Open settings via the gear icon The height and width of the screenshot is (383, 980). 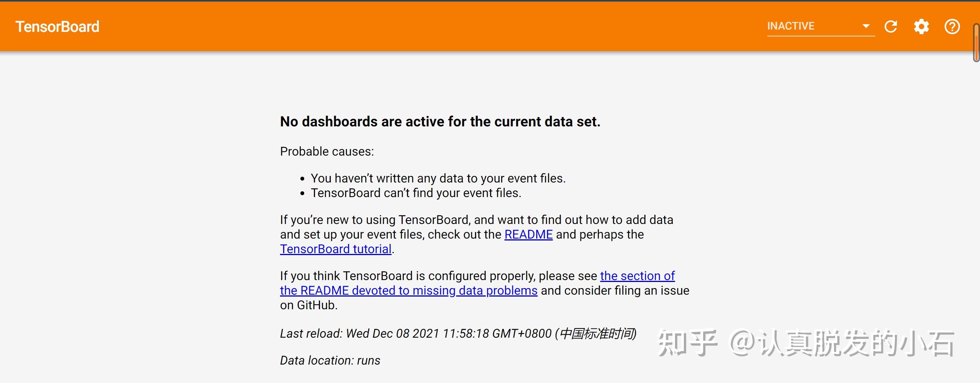(x=922, y=27)
